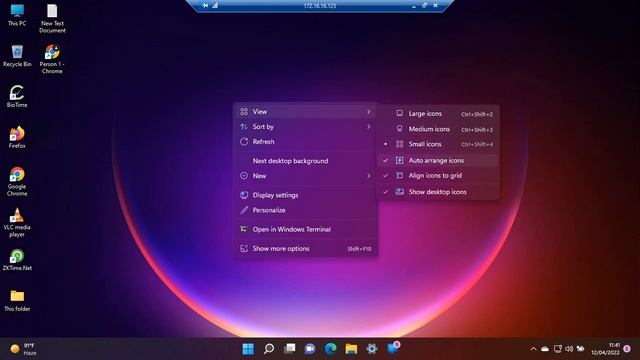Restore down remote desktop session

[x=424, y=5]
